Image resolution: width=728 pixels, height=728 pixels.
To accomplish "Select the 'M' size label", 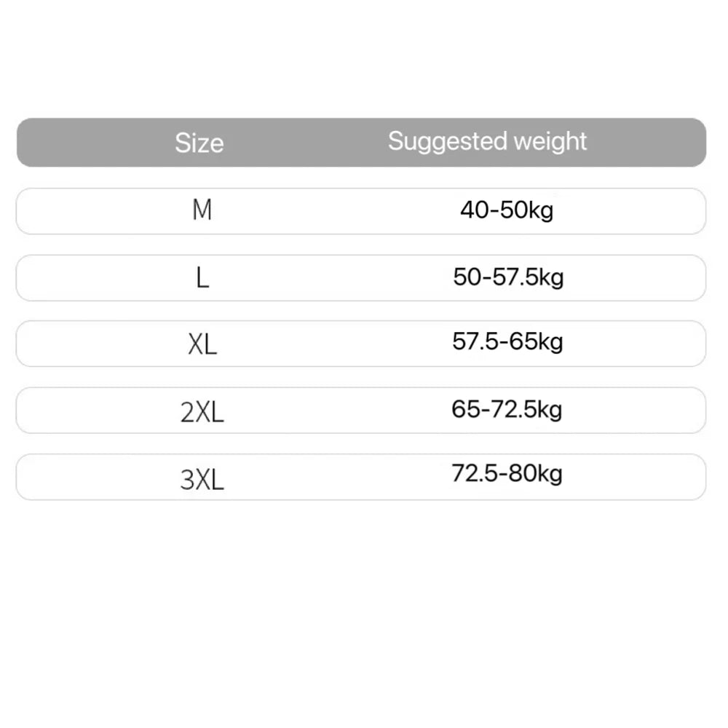I will click(202, 210).
